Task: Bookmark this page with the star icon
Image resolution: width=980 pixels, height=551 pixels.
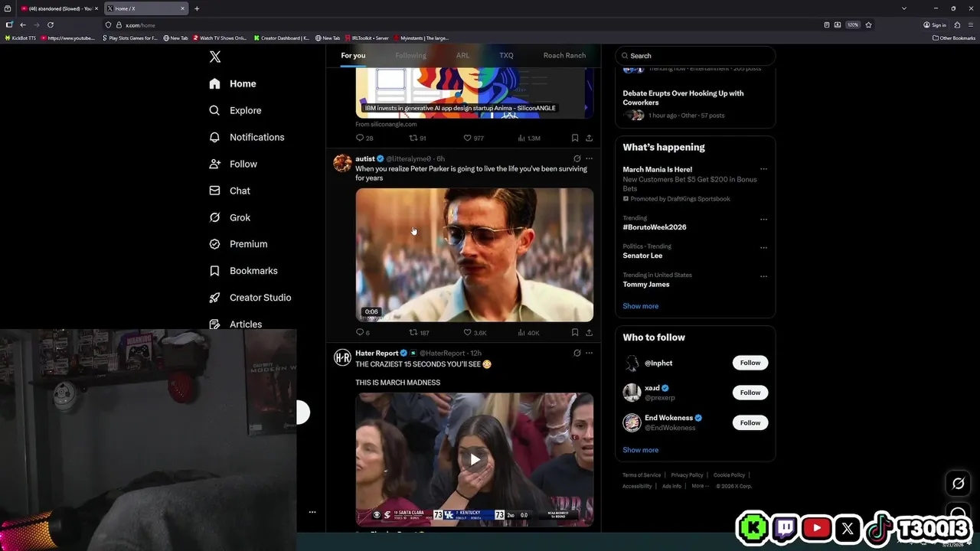Action: tap(868, 24)
